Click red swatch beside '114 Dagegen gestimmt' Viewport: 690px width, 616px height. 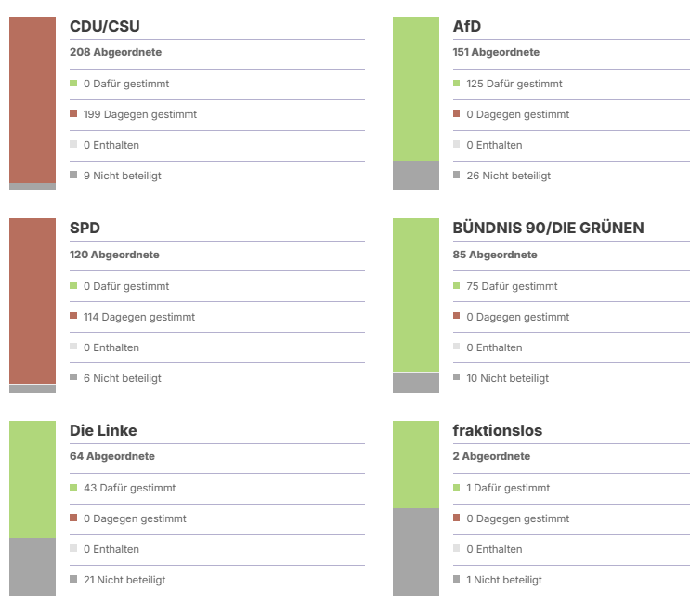click(x=73, y=317)
